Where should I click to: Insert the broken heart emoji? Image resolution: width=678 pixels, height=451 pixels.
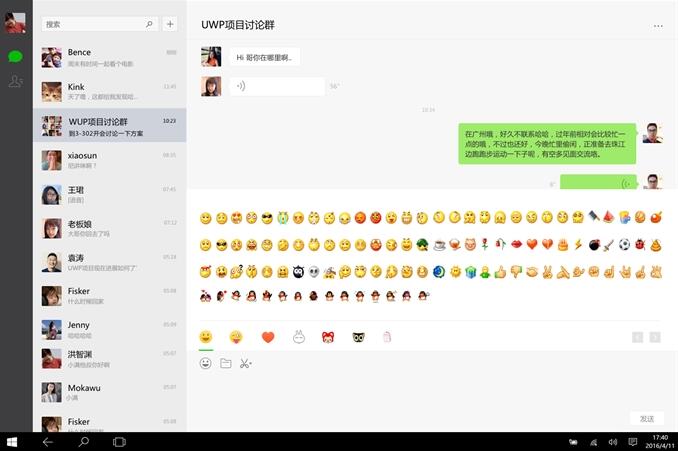[547, 245]
